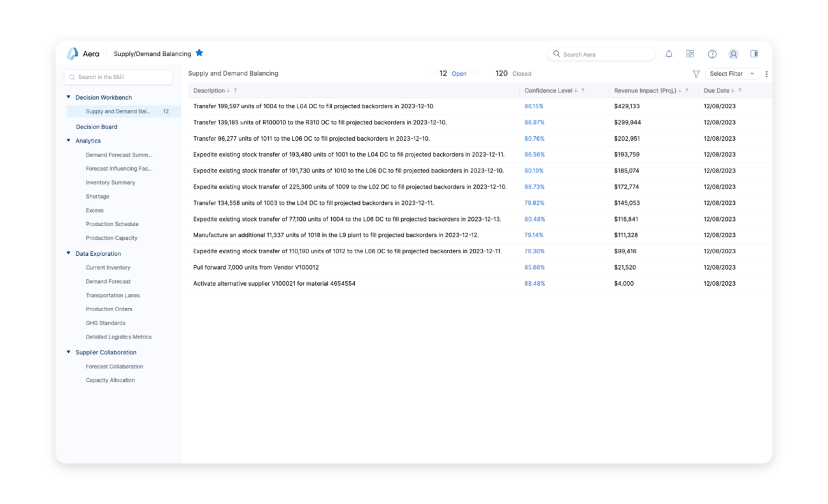Viewport: 828px width, 504px height.
Task: Toggle the right side panel icon
Action: pyautogui.click(x=754, y=53)
